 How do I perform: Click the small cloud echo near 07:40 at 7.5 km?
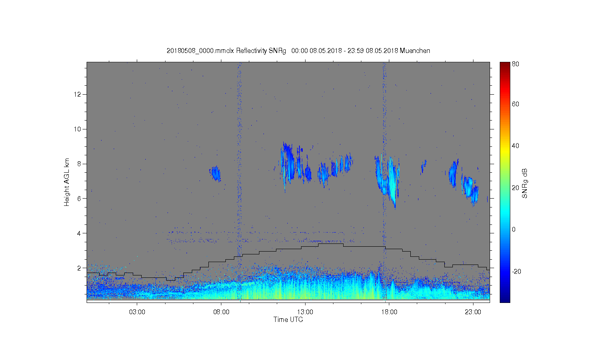pos(215,174)
